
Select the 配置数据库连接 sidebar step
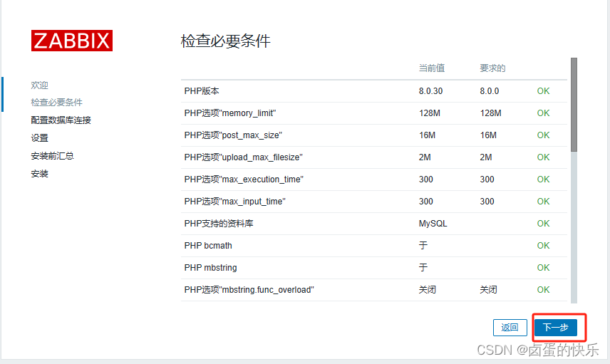click(x=61, y=120)
